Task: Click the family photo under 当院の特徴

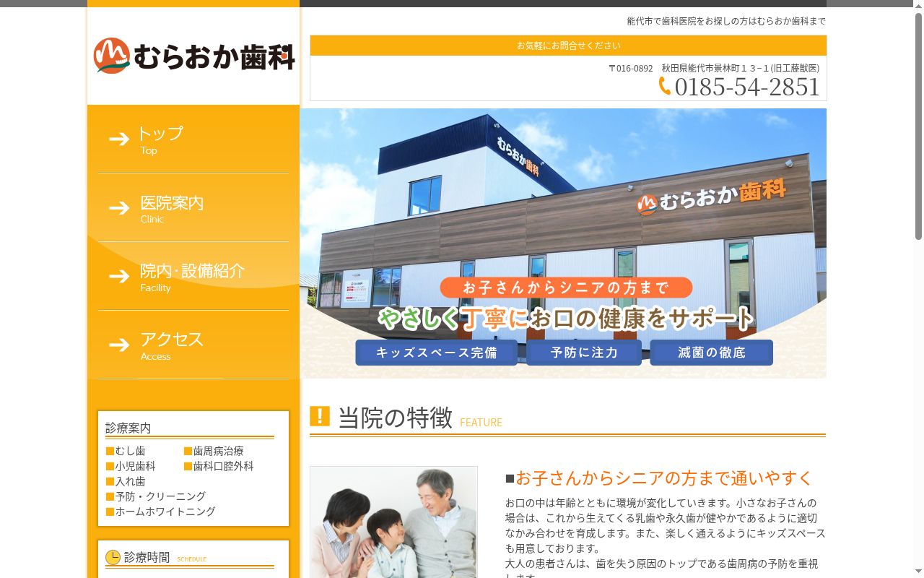Action: pyautogui.click(x=393, y=522)
